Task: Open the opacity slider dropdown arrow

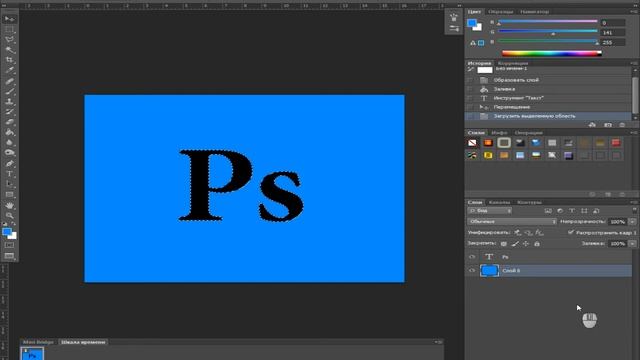Action: click(632, 222)
